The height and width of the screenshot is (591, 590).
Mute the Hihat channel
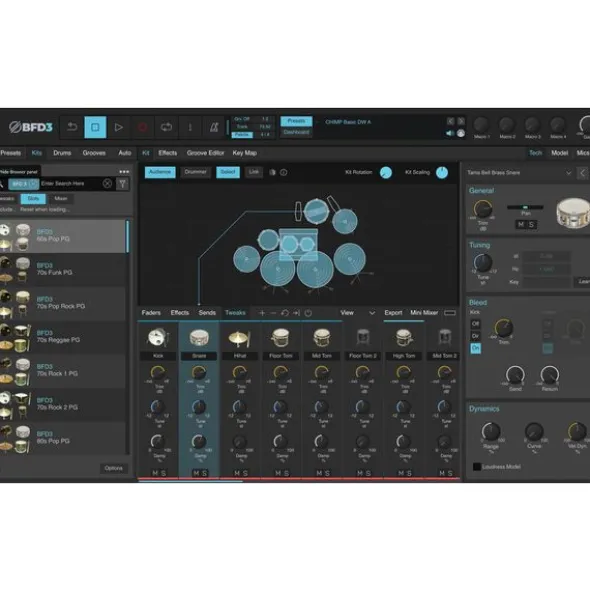(x=237, y=473)
